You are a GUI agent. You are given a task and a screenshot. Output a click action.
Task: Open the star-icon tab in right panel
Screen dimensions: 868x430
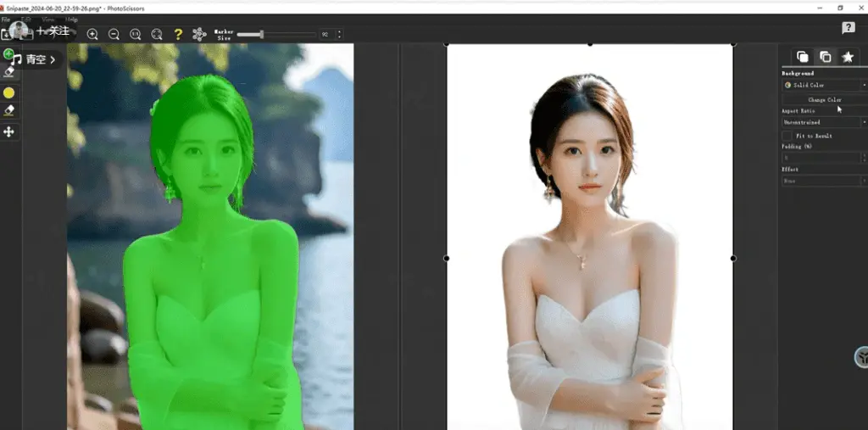pyautogui.click(x=847, y=57)
